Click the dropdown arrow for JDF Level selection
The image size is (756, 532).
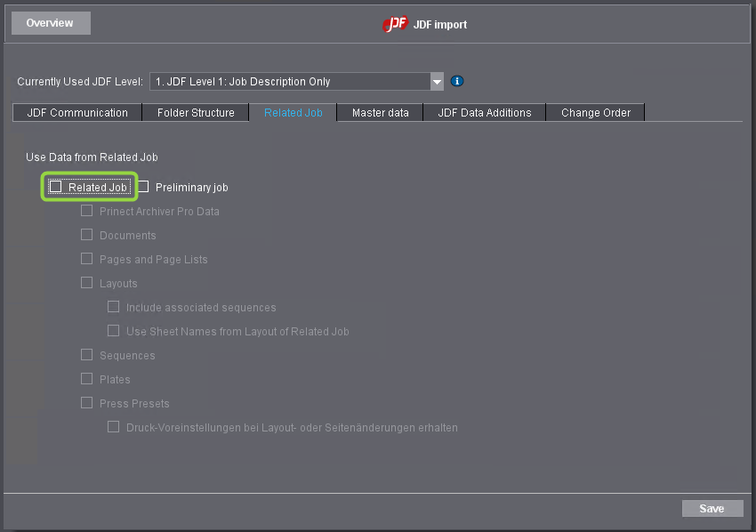coord(437,81)
